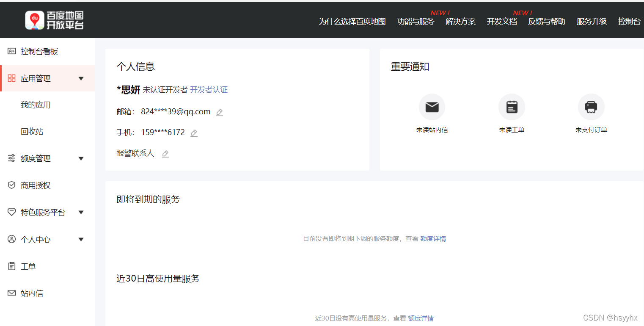644x326 pixels.
Task: Click the 近30日高使用量服务 heading
Action: click(x=158, y=279)
